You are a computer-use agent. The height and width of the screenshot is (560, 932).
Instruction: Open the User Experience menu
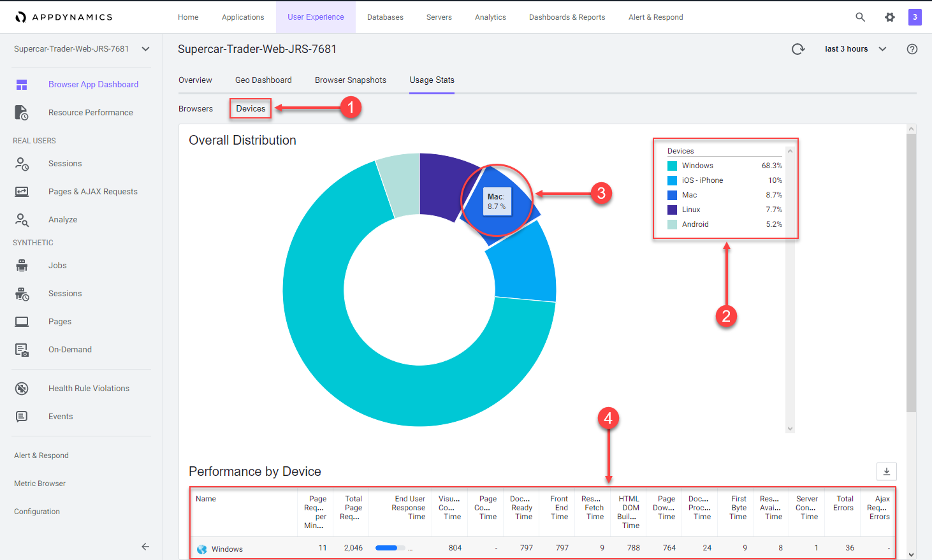pos(316,17)
